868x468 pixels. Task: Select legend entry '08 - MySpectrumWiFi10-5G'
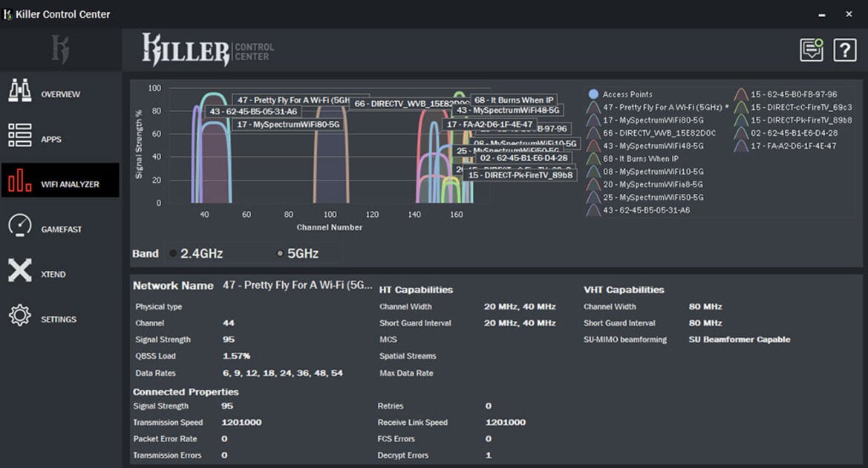click(x=653, y=172)
